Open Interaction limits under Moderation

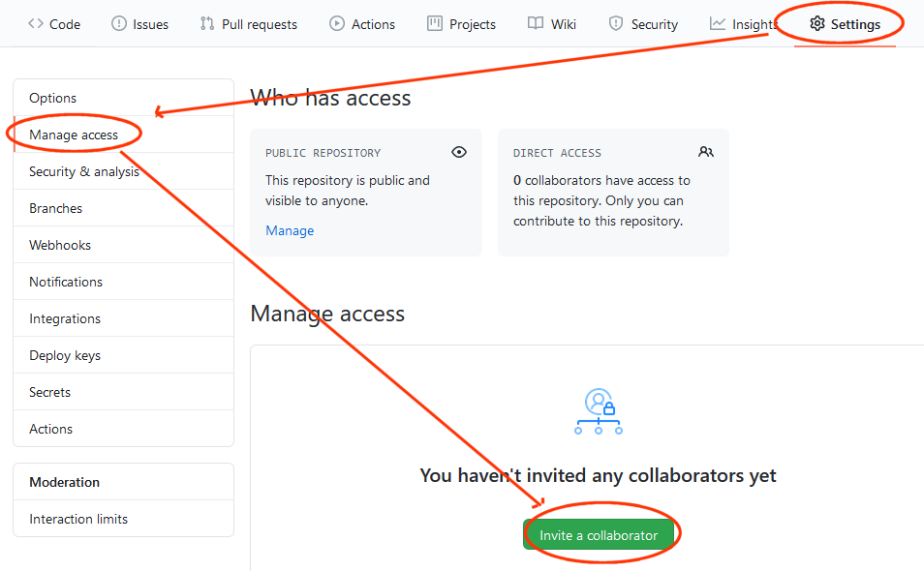coord(78,519)
